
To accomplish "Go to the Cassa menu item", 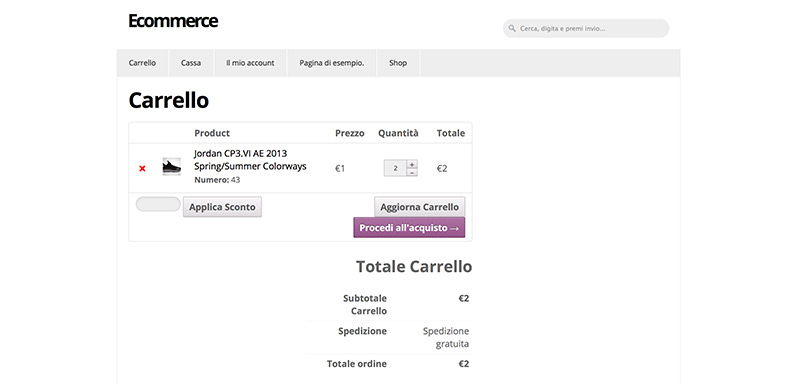I will pyautogui.click(x=191, y=63).
